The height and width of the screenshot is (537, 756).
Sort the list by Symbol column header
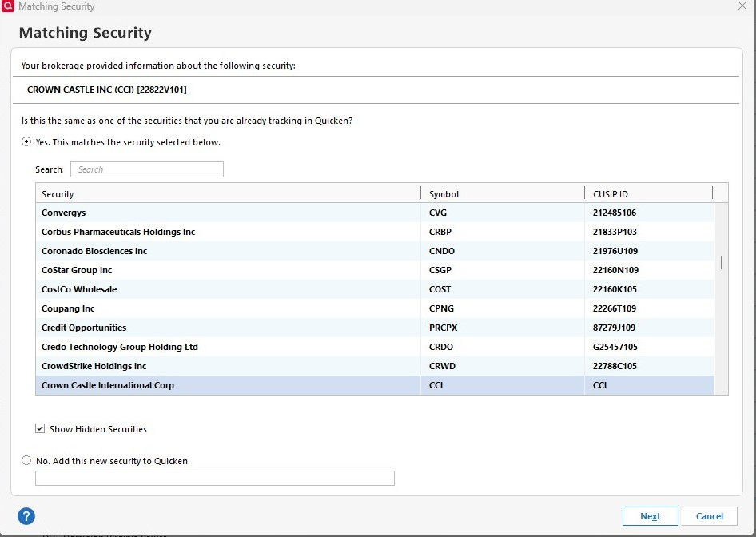point(501,194)
